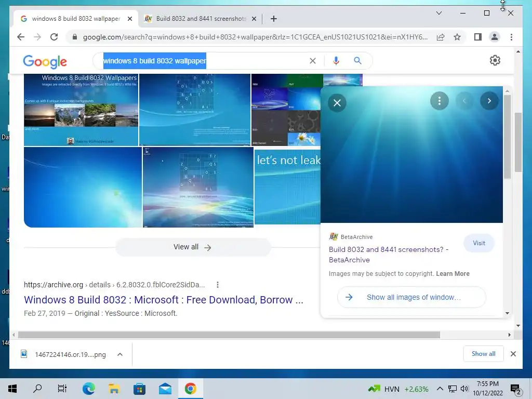The image size is (532, 399).
Task: Share this page from the address bar
Action: coord(441,37)
